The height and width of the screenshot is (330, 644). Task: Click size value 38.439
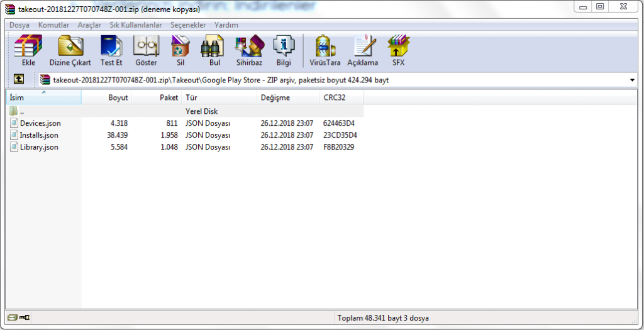pyautogui.click(x=117, y=135)
